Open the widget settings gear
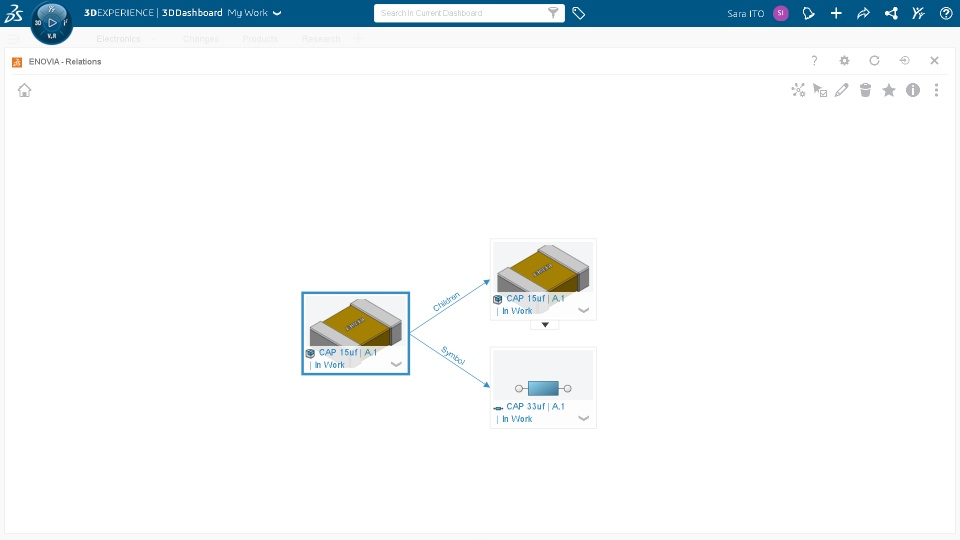This screenshot has height=540, width=960. point(844,61)
